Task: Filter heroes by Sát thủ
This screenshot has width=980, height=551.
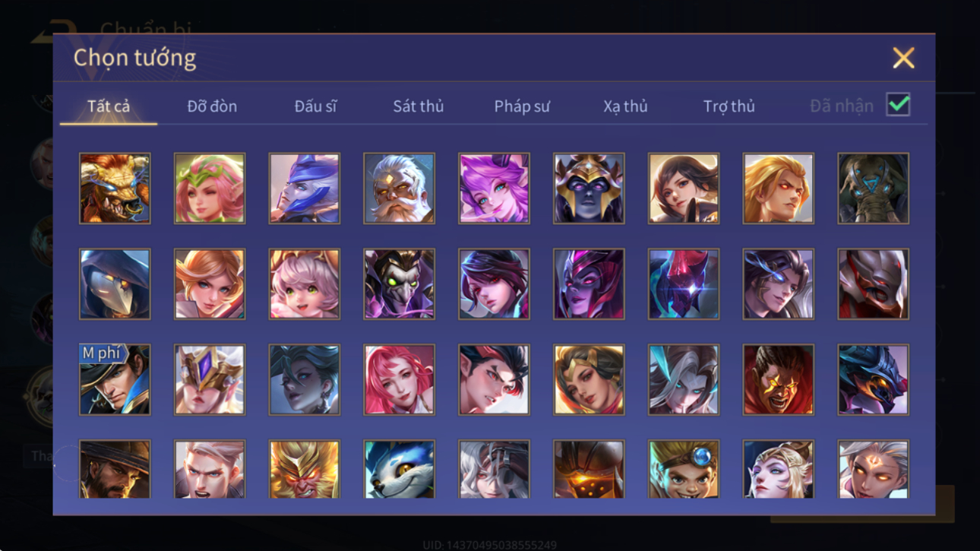Action: coord(418,106)
